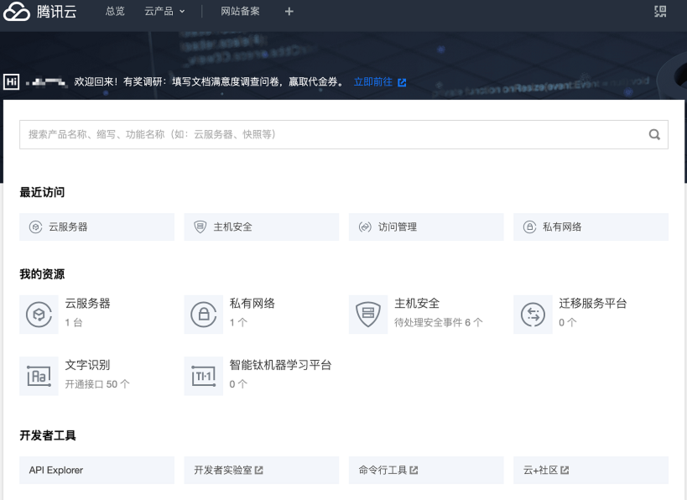
Task: Click the 主机安全 title in 我的资源
Action: coord(417,303)
